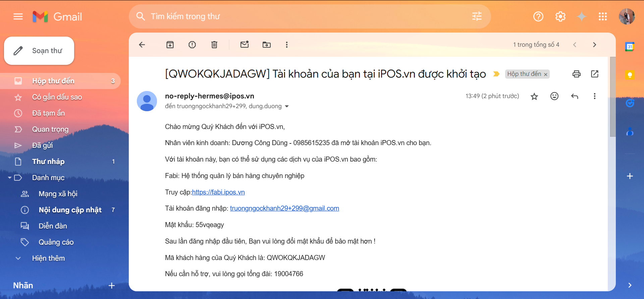This screenshot has height=299, width=644.
Task: Click sender name no-reply-hermes@ipos.vn
Action: (x=210, y=96)
